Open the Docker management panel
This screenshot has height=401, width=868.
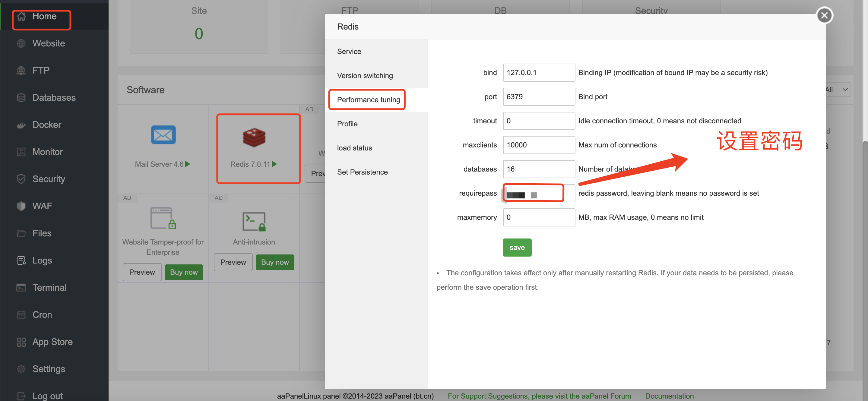[x=47, y=124]
